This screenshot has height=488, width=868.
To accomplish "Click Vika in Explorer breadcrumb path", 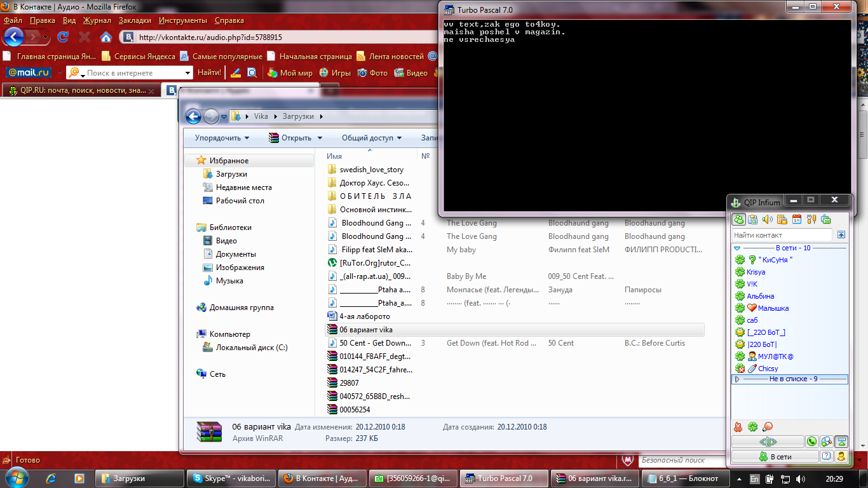I will coord(261,116).
